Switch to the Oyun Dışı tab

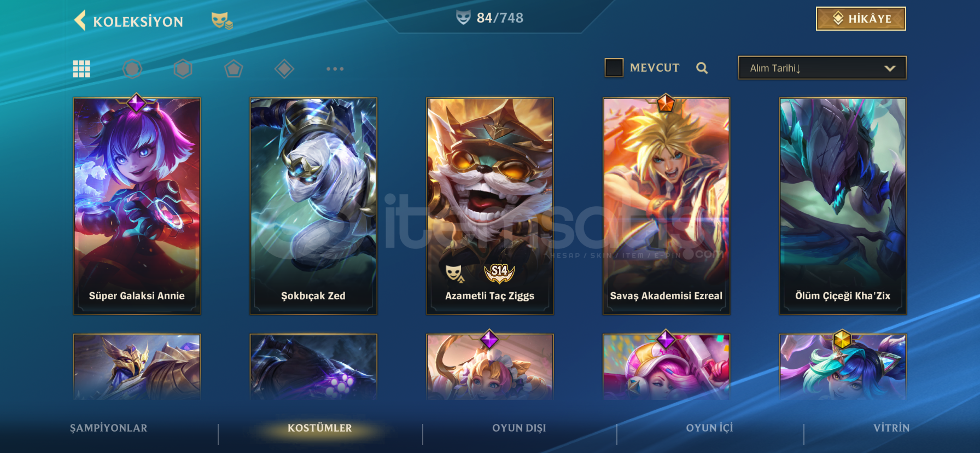coord(519,428)
